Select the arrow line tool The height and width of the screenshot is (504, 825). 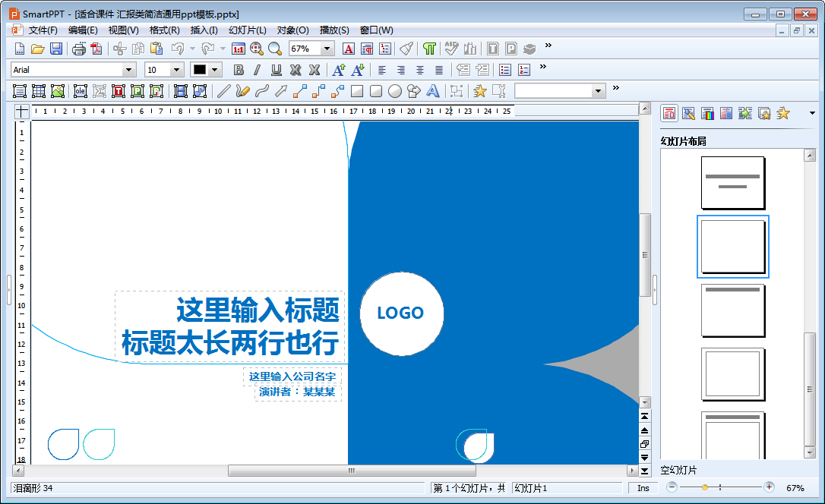(281, 91)
